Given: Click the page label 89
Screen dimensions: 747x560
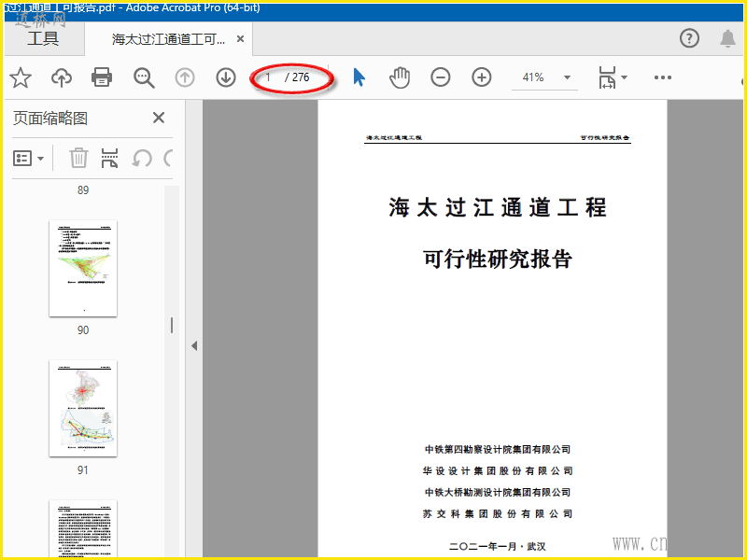Looking at the screenshot, I should pyautogui.click(x=83, y=190).
